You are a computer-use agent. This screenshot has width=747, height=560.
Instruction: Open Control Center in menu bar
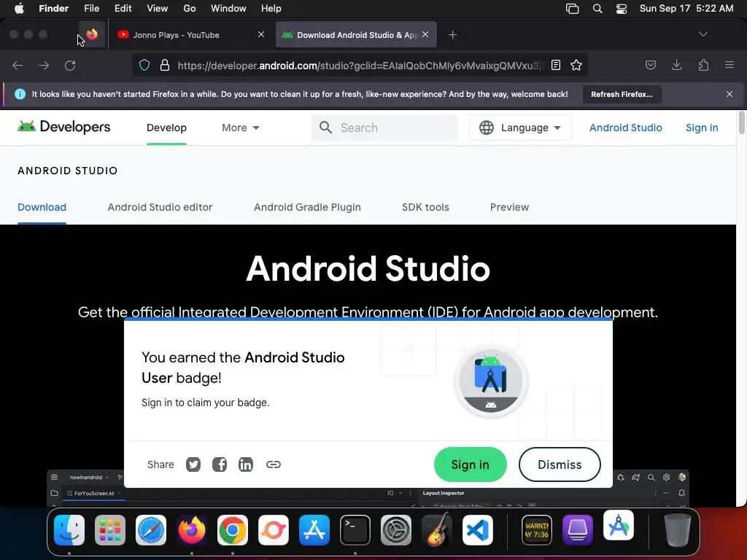(x=622, y=9)
